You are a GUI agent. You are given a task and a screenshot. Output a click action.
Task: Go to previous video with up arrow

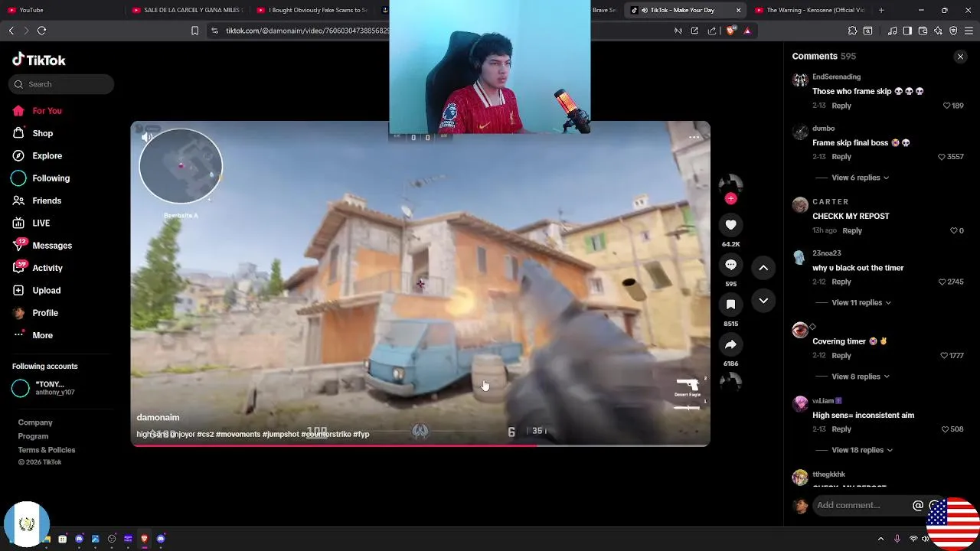[763, 268]
